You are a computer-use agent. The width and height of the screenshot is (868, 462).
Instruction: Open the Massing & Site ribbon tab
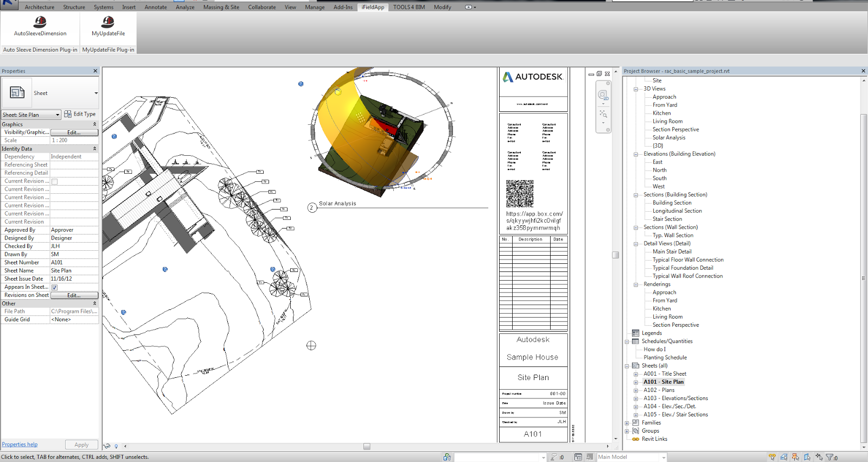tap(221, 7)
